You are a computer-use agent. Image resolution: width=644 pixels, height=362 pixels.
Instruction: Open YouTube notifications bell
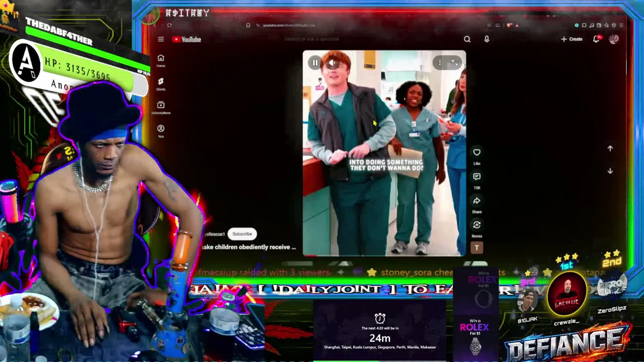596,39
